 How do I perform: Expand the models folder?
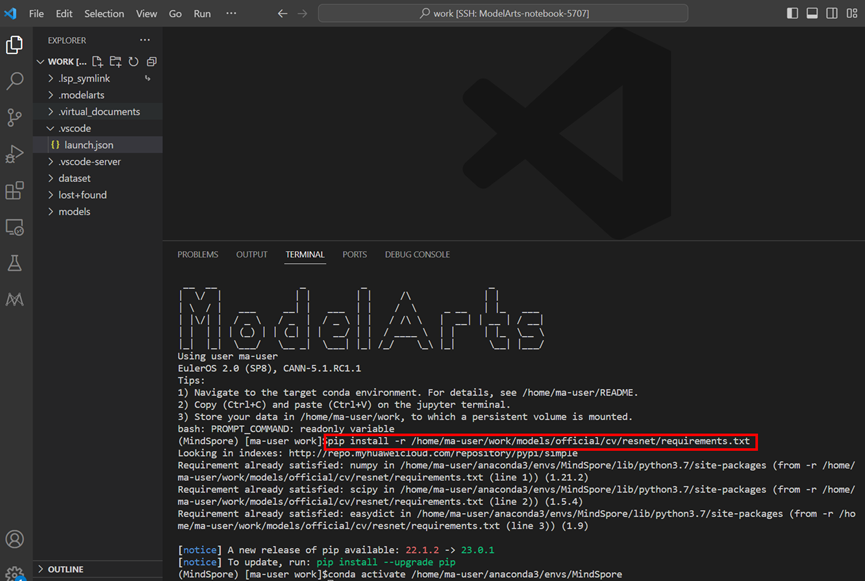(51, 211)
